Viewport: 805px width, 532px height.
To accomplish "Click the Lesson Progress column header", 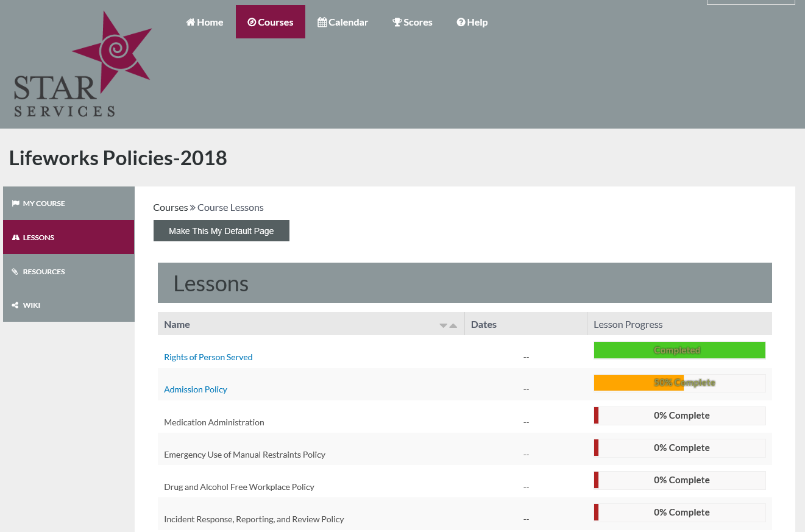I will [x=628, y=325].
